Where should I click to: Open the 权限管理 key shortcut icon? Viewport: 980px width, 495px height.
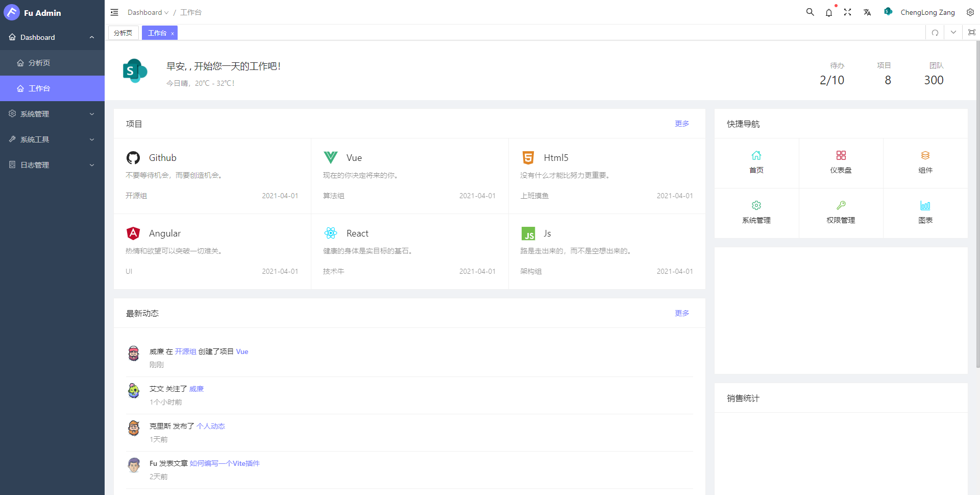[841, 205]
